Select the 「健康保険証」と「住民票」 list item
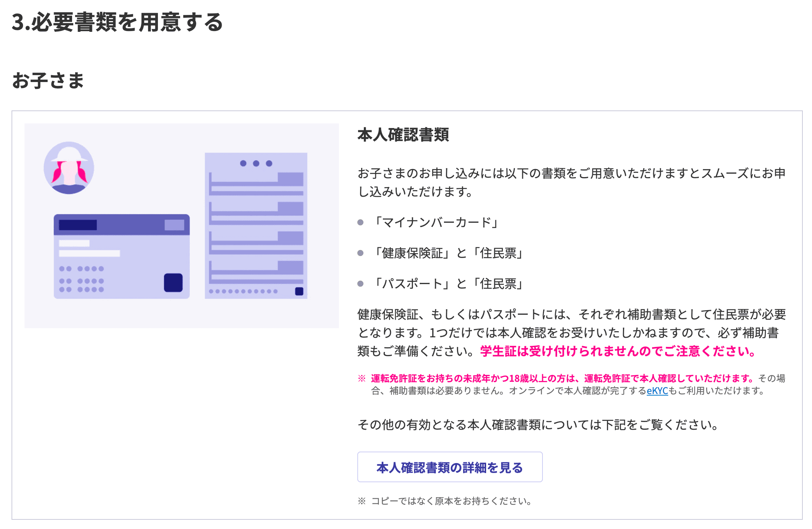 (x=449, y=253)
